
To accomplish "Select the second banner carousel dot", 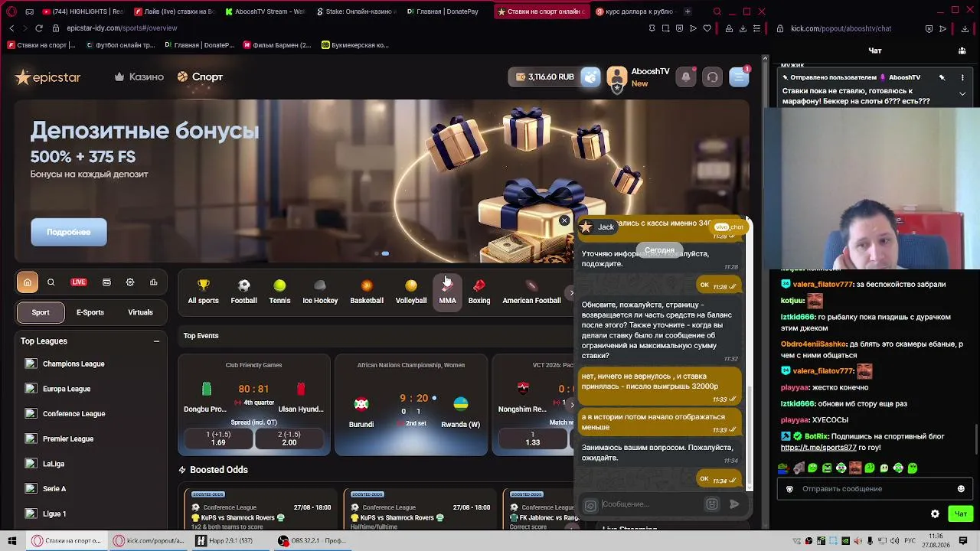I will (385, 253).
